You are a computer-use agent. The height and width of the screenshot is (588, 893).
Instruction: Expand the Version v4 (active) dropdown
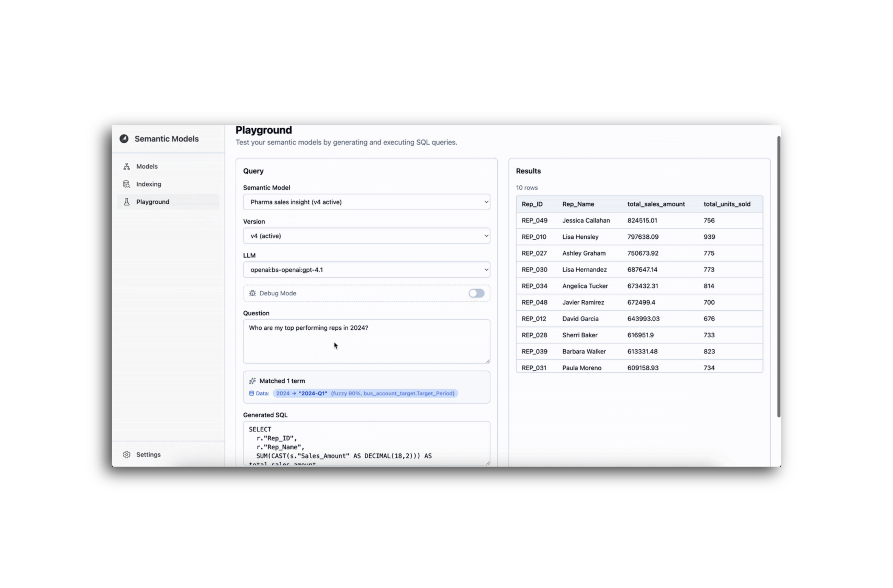(366, 236)
